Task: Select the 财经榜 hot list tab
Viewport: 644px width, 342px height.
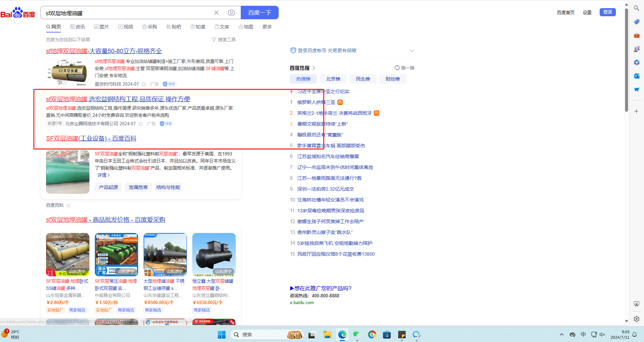Action: 392,79
